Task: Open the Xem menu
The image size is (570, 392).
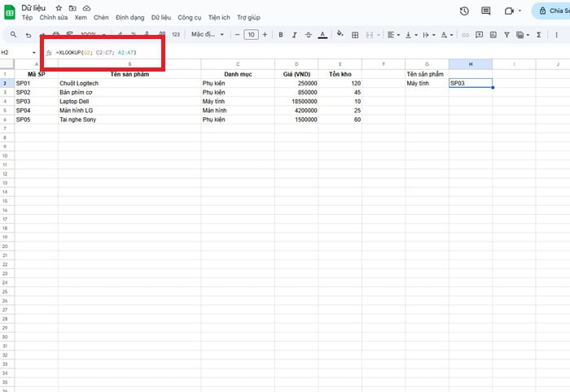Action: point(81,17)
